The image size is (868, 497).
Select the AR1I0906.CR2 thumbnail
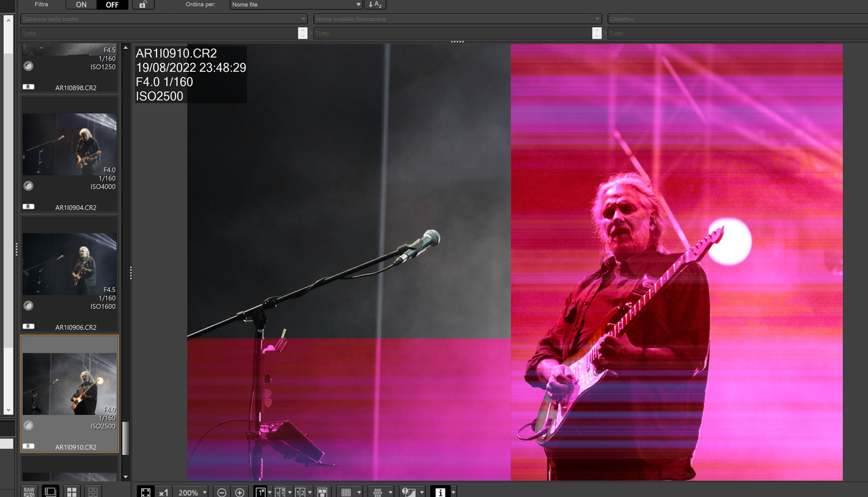click(x=69, y=274)
